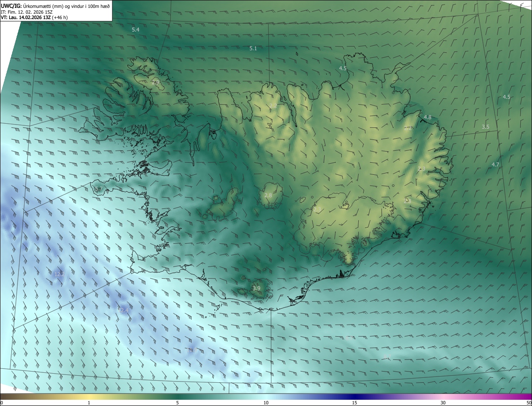Click the 4.5 value over the eastern sea

click(x=506, y=97)
